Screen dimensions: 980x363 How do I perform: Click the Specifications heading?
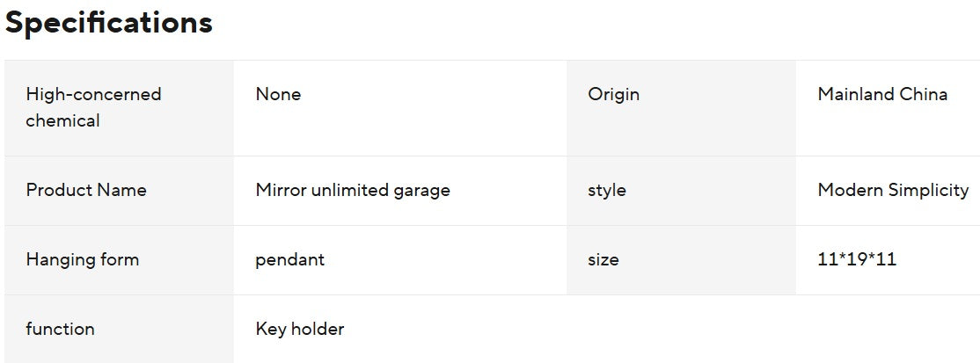point(109,24)
